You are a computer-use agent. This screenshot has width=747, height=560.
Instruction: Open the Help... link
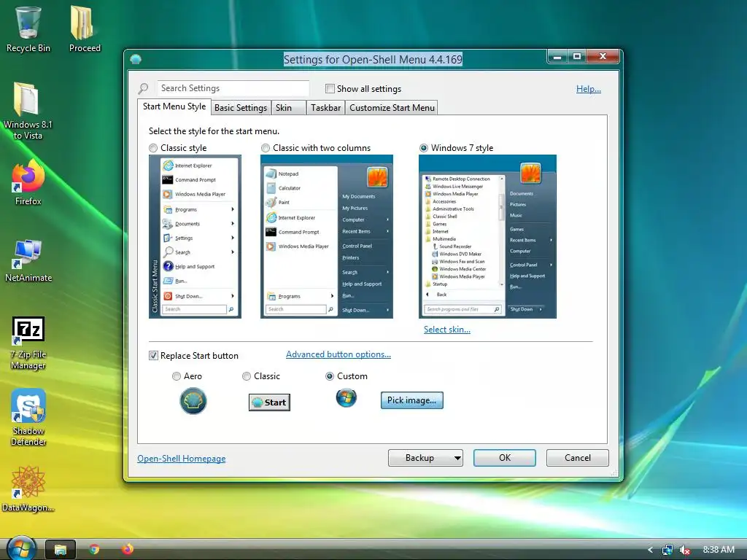[x=589, y=89]
